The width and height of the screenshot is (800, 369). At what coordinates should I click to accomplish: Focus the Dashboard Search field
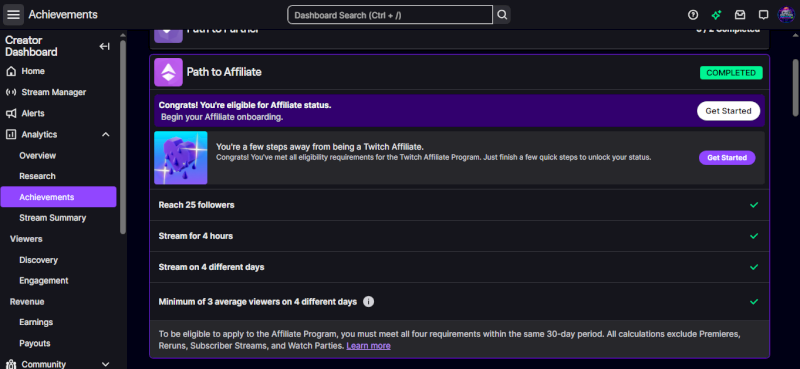(x=390, y=15)
